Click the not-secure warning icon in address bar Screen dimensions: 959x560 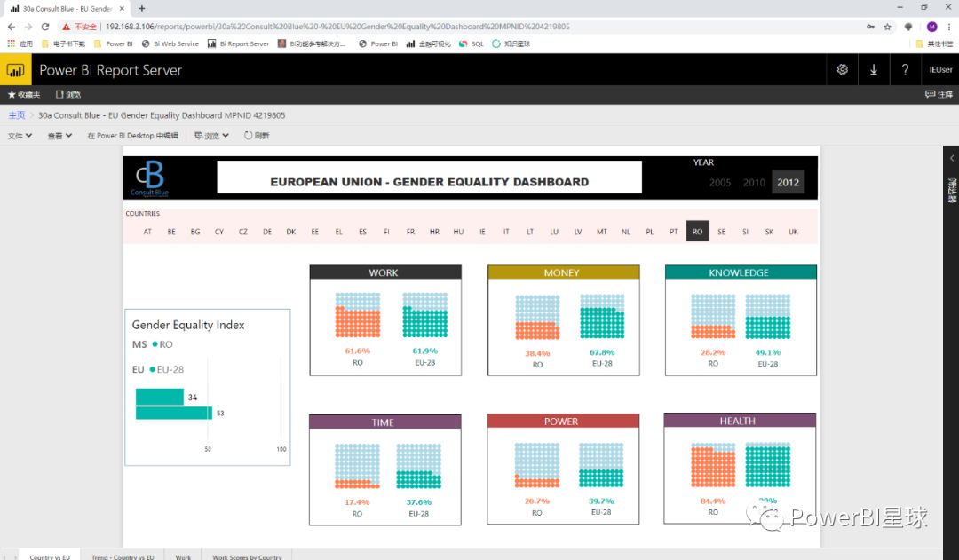(x=66, y=27)
